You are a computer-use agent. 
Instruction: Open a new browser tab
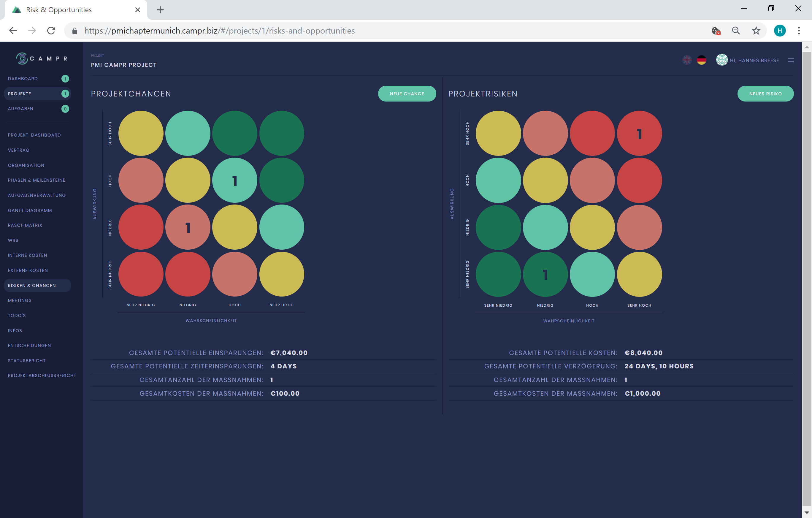pos(160,10)
